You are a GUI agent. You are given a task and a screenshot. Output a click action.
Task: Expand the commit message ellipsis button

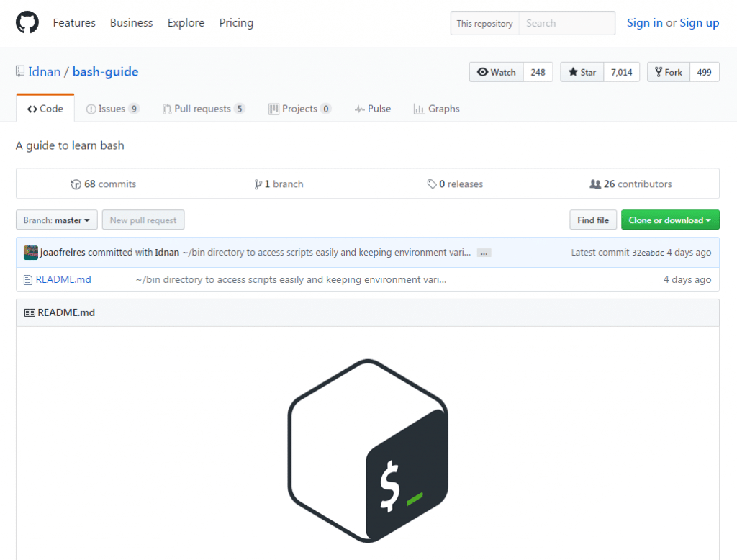(x=484, y=253)
